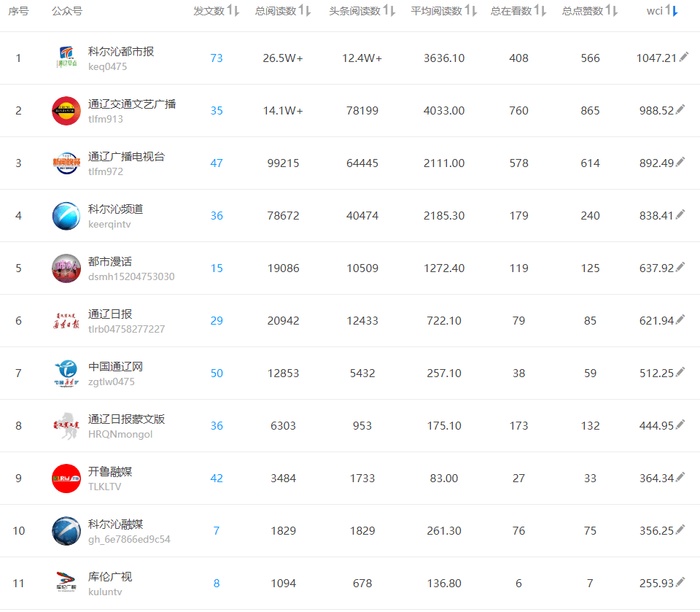Click the 库伦广视 account logo

tap(66, 584)
